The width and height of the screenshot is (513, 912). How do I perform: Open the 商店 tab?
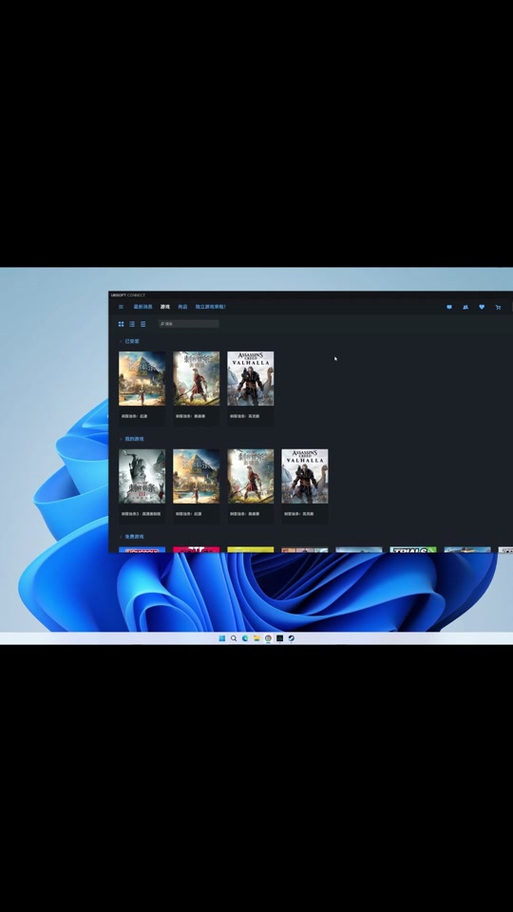[183, 307]
